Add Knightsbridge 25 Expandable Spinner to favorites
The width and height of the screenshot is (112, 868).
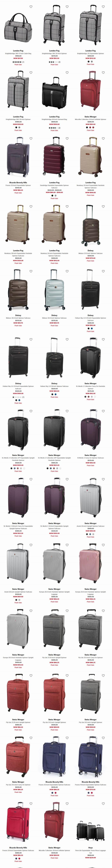click(103, 7)
